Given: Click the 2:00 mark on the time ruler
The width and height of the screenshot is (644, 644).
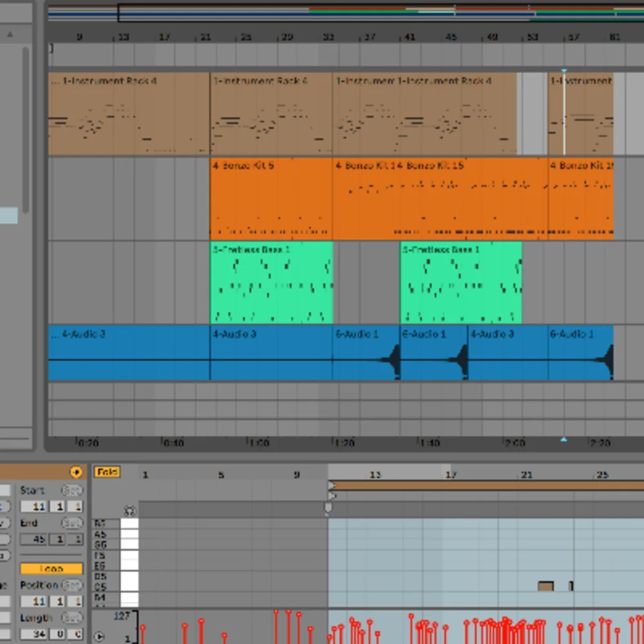Looking at the screenshot, I should [514, 443].
